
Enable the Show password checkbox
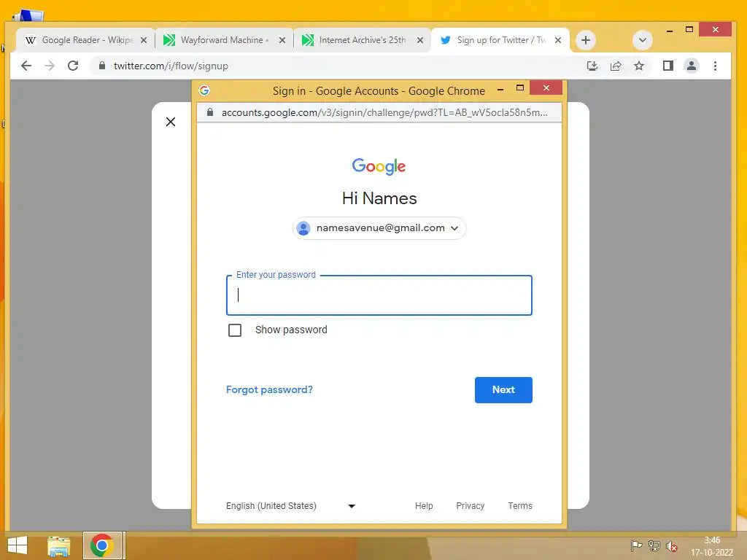(235, 330)
